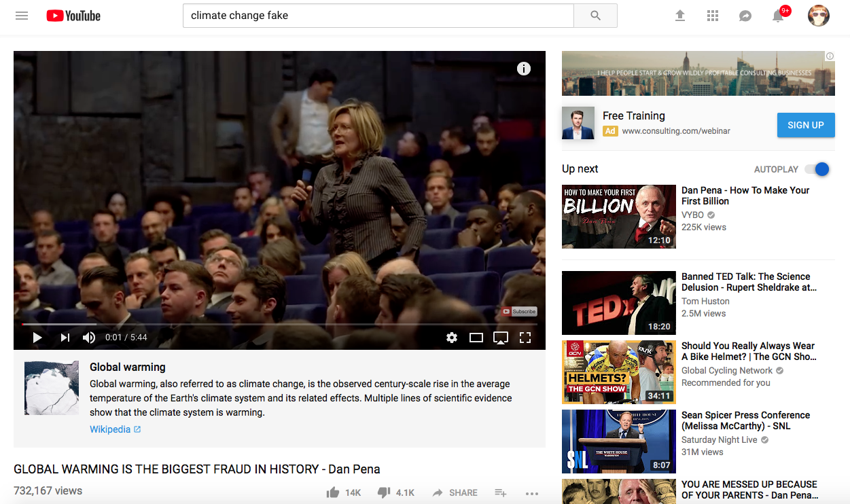This screenshot has width=850, height=504.
Task: Play the video
Action: tap(37, 338)
